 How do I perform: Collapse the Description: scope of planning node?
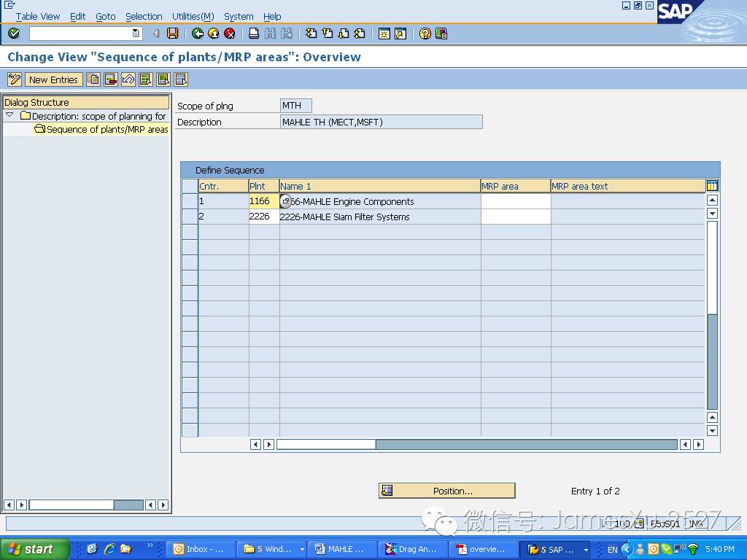9,115
